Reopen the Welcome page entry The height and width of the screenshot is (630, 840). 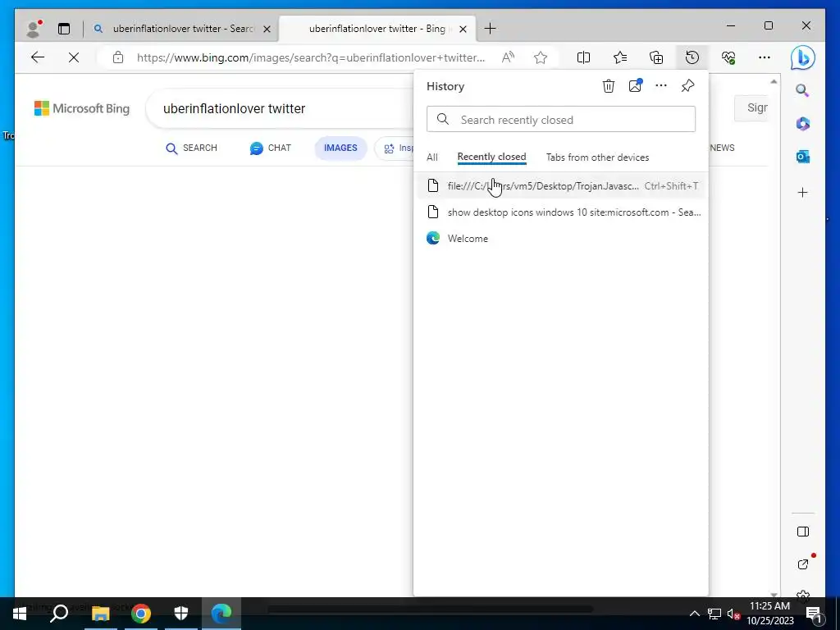[x=561, y=239]
